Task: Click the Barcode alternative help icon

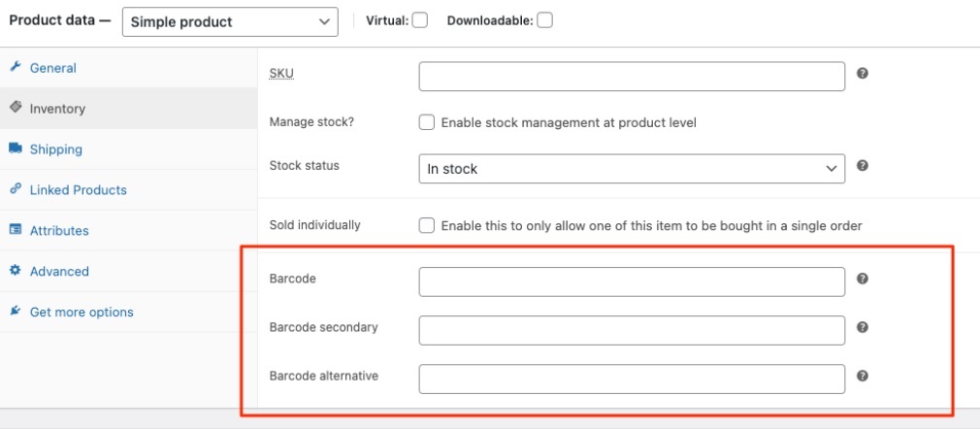Action: 863,376
